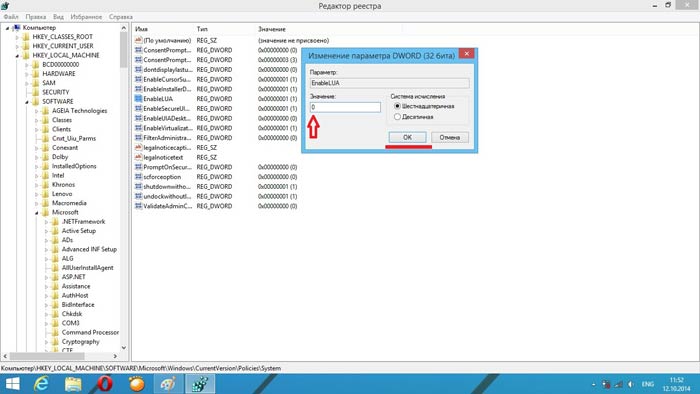
Task: Click the EnableInstallerDetection value icon
Action: 138,89
